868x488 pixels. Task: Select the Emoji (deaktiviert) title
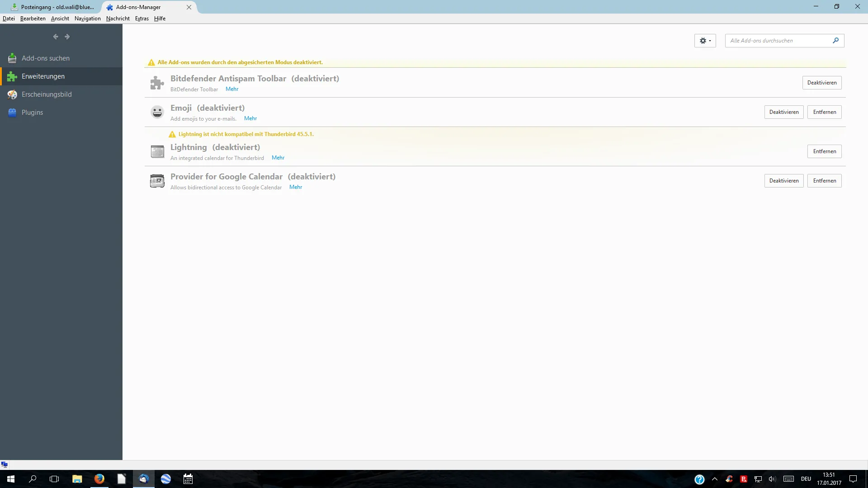pos(208,108)
